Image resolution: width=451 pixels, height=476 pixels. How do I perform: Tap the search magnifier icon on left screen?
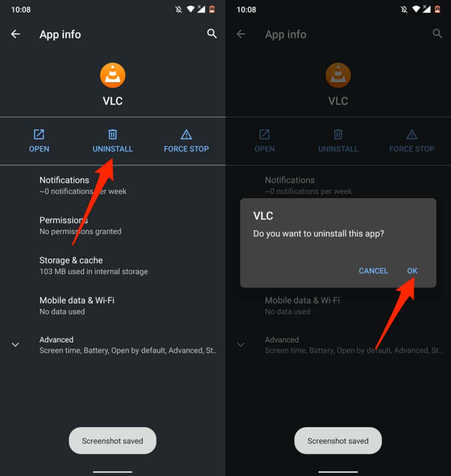[212, 33]
